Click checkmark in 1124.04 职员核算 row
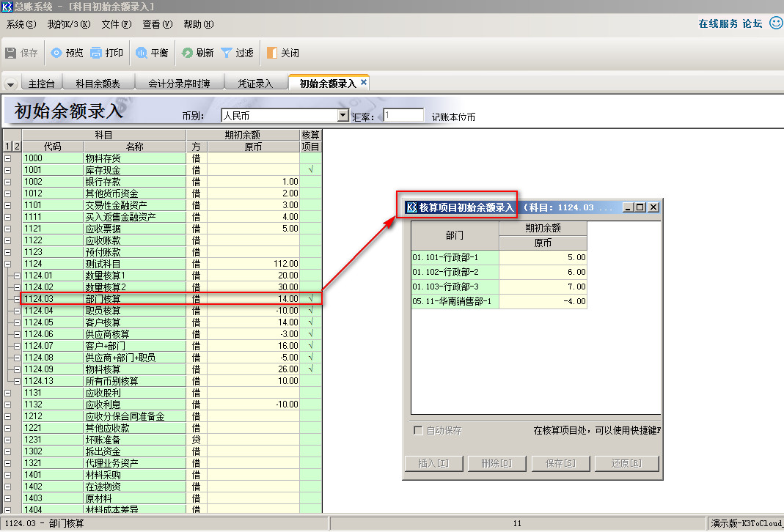This screenshot has width=784, height=532. (x=311, y=311)
